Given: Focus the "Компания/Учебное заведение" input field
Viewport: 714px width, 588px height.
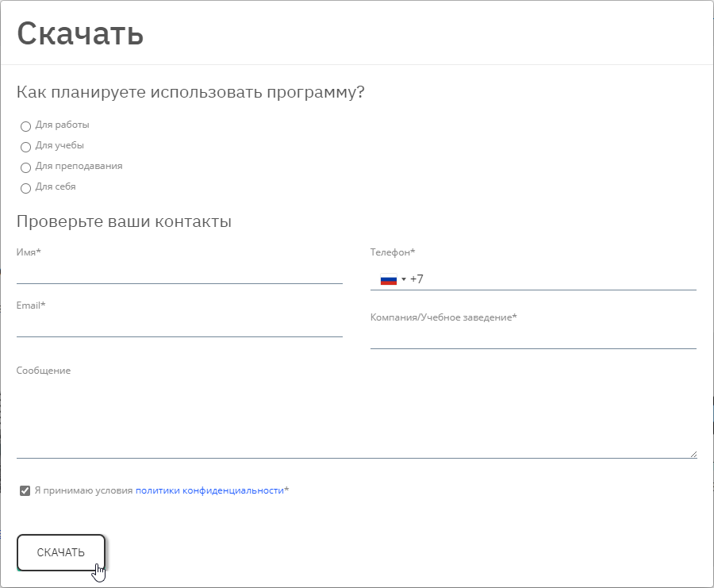Looking at the screenshot, I should click(533, 339).
